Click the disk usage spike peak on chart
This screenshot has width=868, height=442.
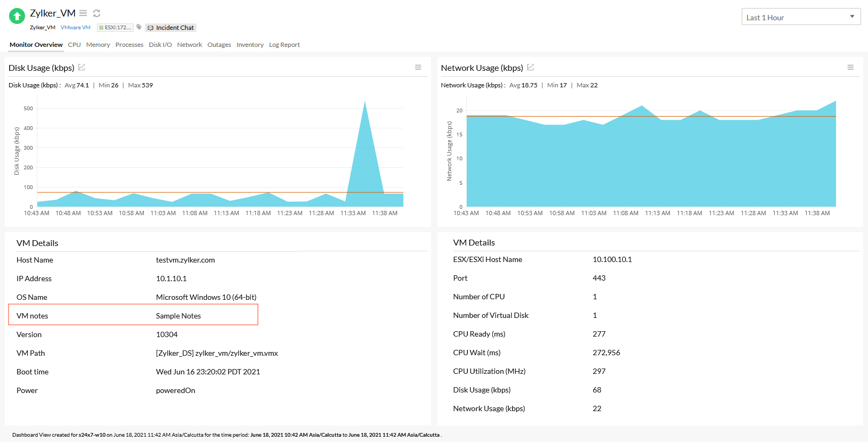pos(364,102)
